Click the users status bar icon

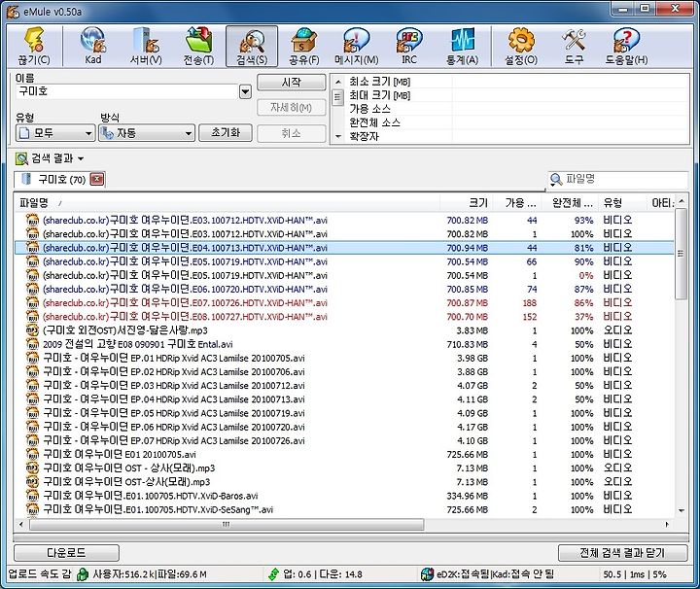pos(82,573)
